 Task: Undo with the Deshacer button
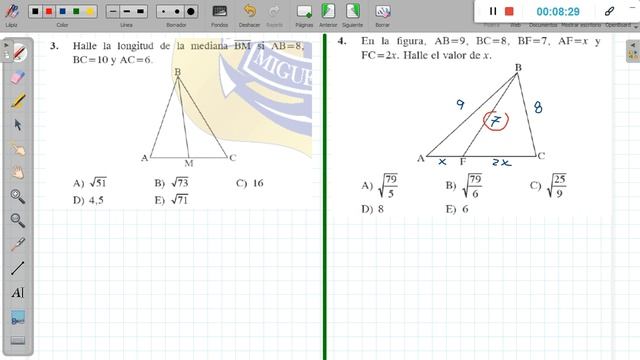(249, 11)
